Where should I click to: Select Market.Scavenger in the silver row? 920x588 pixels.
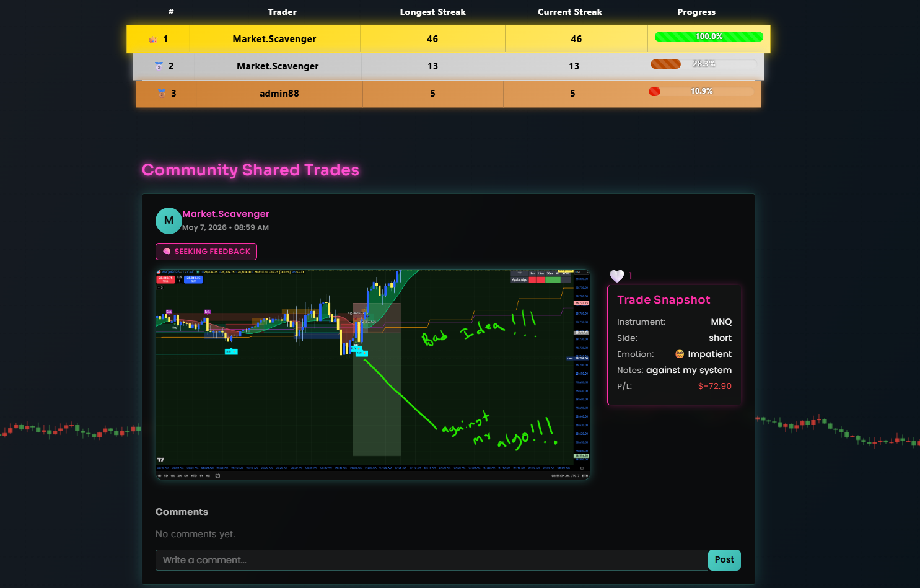coord(278,66)
